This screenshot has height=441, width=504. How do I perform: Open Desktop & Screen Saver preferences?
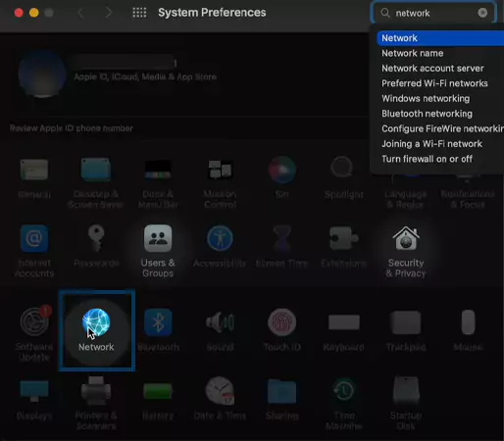coord(96,170)
